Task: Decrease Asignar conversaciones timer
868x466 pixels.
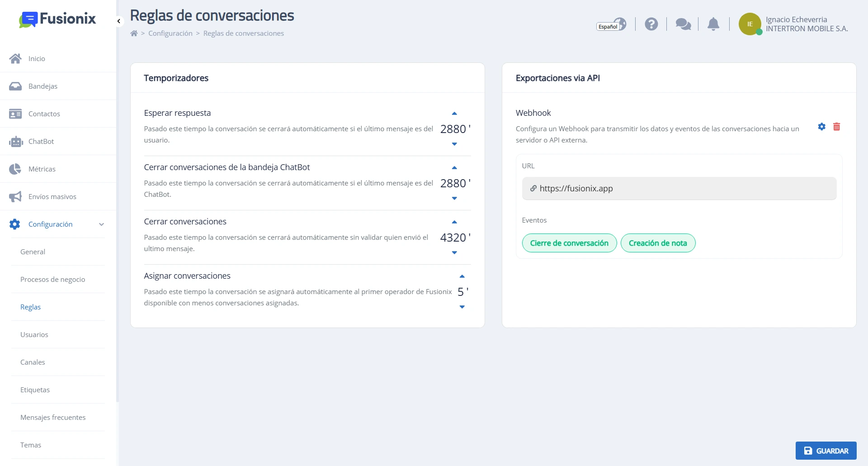Action: (462, 307)
